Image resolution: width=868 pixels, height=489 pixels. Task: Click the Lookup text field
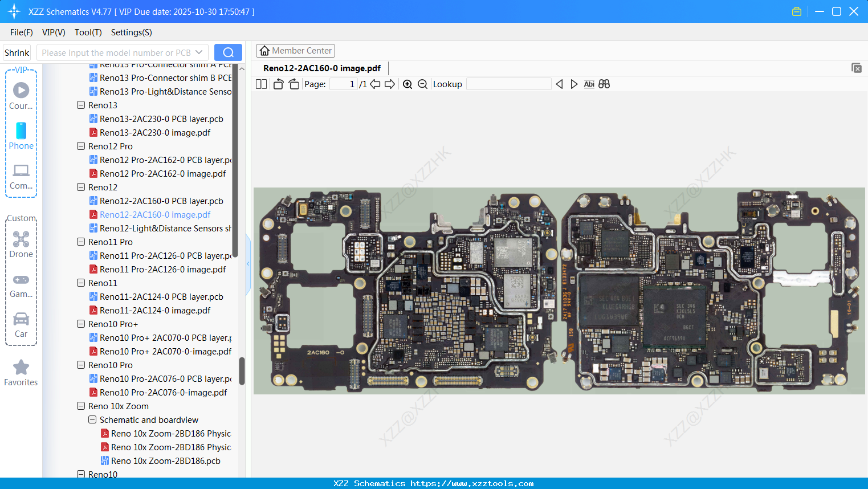pos(509,84)
